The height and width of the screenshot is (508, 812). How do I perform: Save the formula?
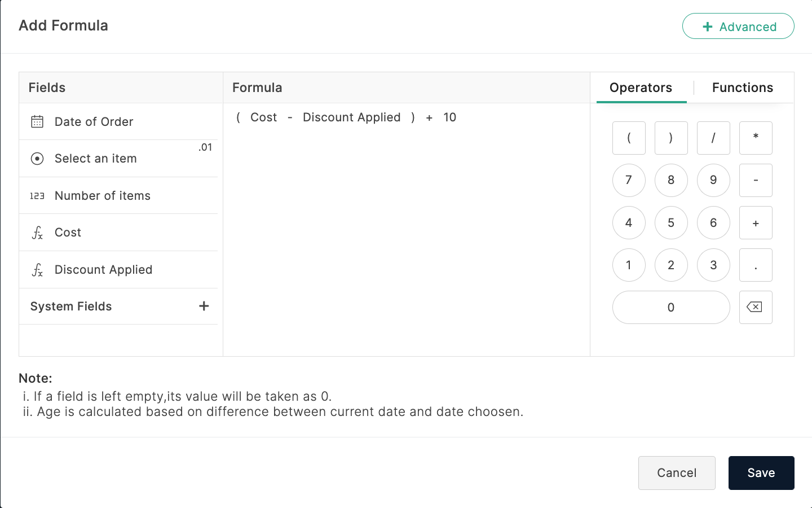(x=761, y=473)
